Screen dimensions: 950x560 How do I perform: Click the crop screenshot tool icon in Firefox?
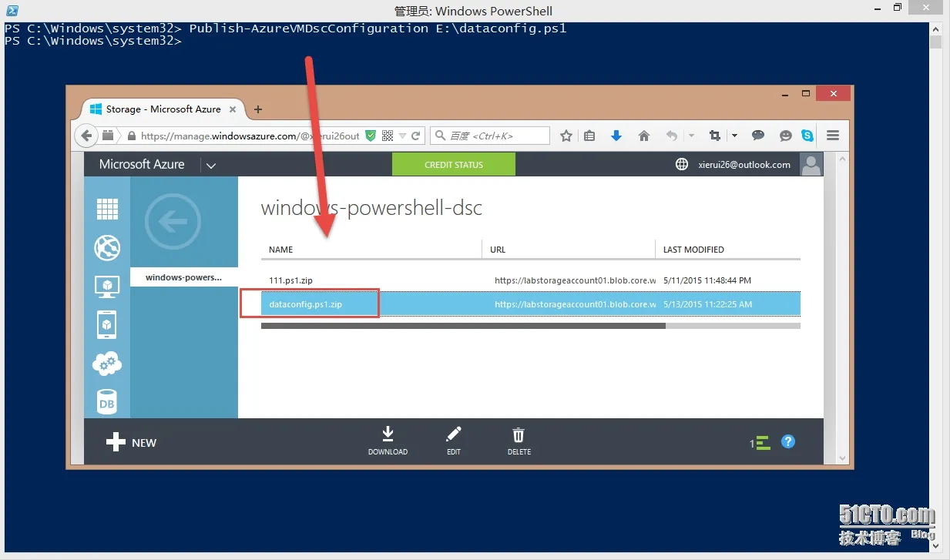tap(715, 136)
